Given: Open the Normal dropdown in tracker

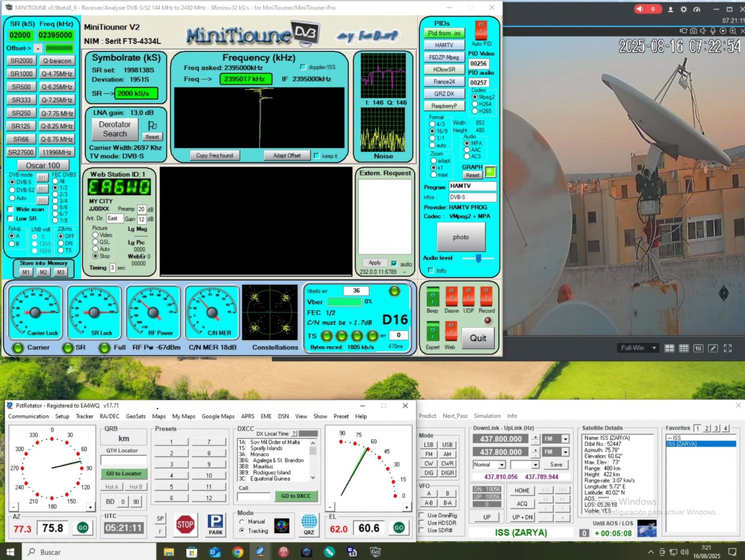Looking at the screenshot, I should point(501,465).
